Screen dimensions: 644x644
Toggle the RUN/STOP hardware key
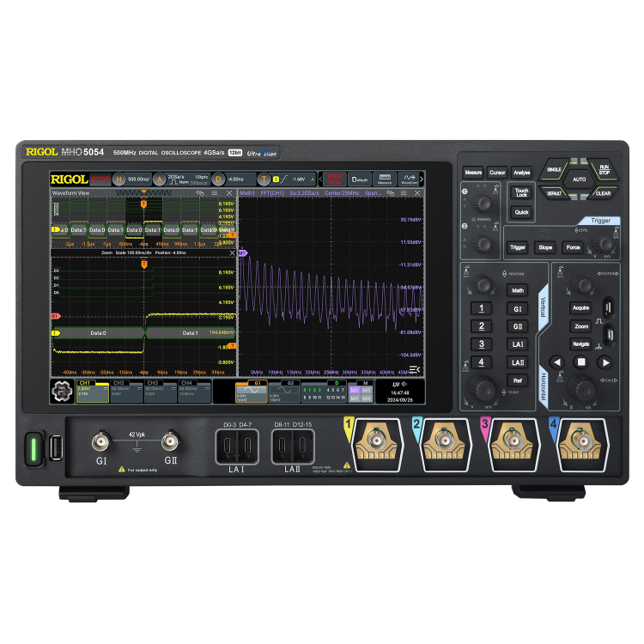604,170
